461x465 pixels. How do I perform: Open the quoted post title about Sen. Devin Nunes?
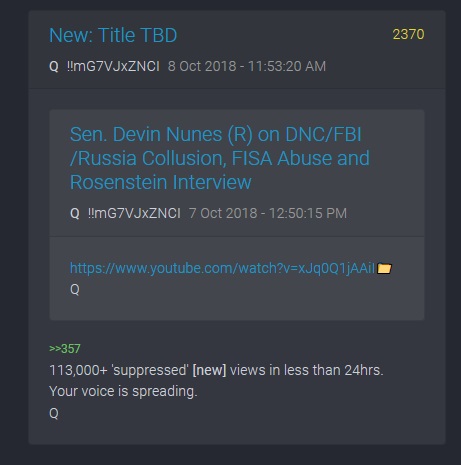[220, 158]
